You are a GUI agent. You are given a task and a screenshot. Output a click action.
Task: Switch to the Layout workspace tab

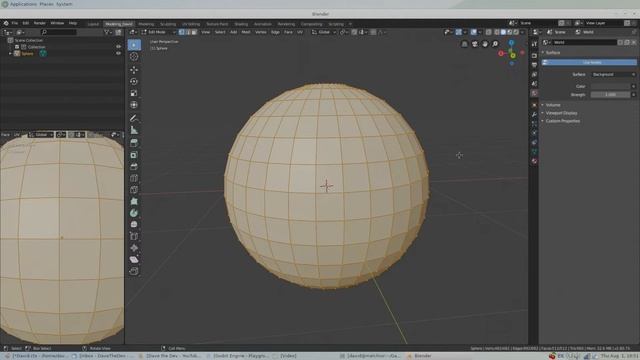(93, 24)
